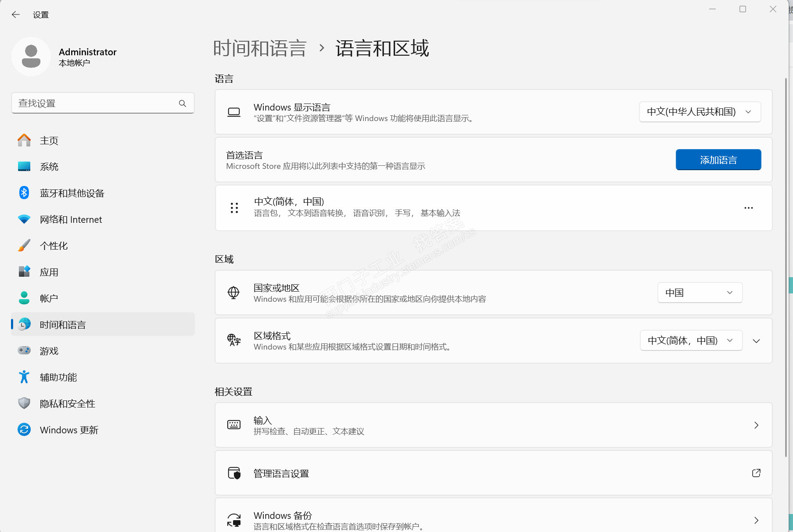The image size is (793, 532).
Task: Open 应用 settings in sidebar
Action: [x=103, y=272]
